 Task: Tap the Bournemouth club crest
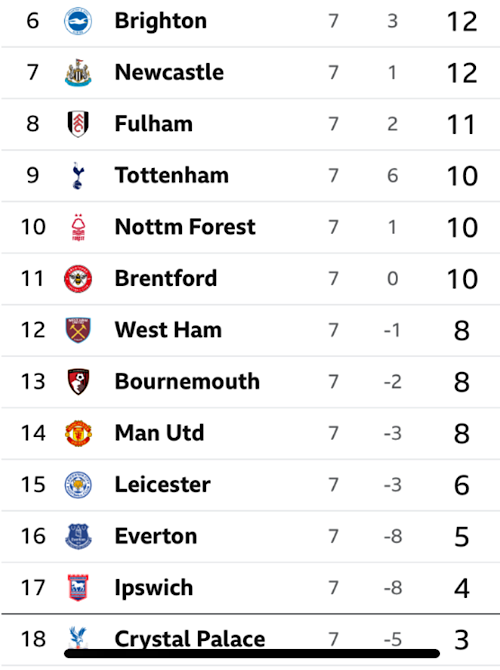78,382
